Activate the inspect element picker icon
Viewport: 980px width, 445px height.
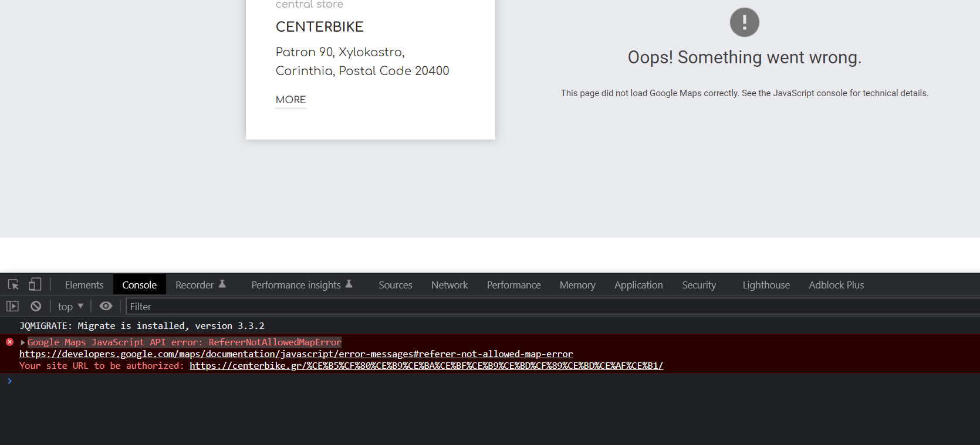click(x=13, y=285)
